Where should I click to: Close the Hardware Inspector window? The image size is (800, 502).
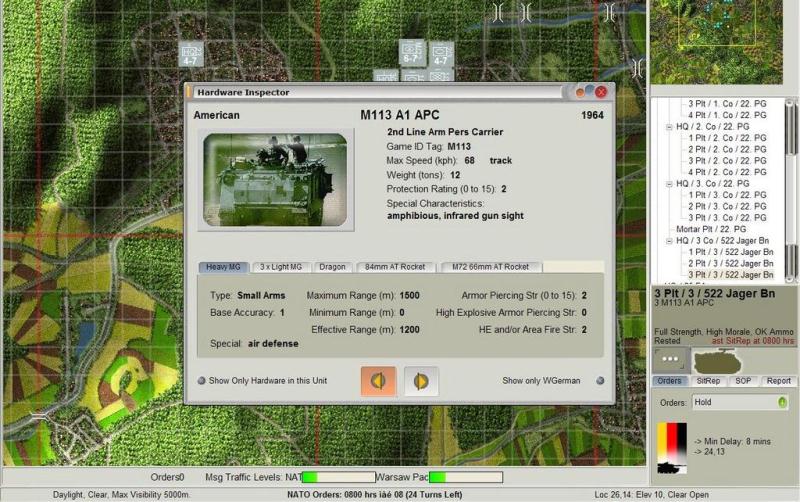(x=602, y=92)
